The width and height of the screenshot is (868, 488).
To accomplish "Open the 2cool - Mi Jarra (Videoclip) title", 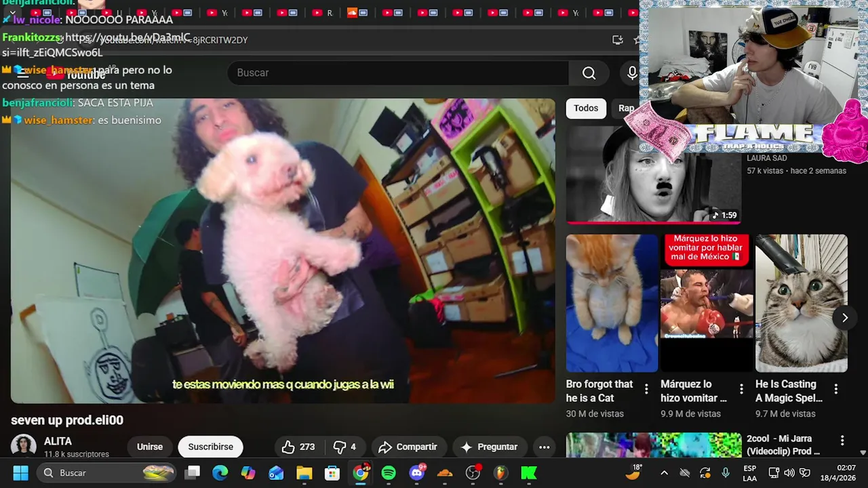I will (783, 445).
